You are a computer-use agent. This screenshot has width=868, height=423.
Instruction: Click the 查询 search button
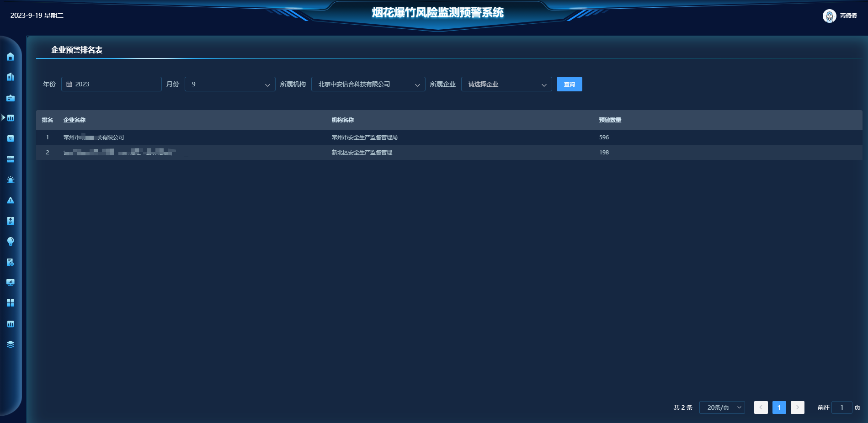(569, 84)
